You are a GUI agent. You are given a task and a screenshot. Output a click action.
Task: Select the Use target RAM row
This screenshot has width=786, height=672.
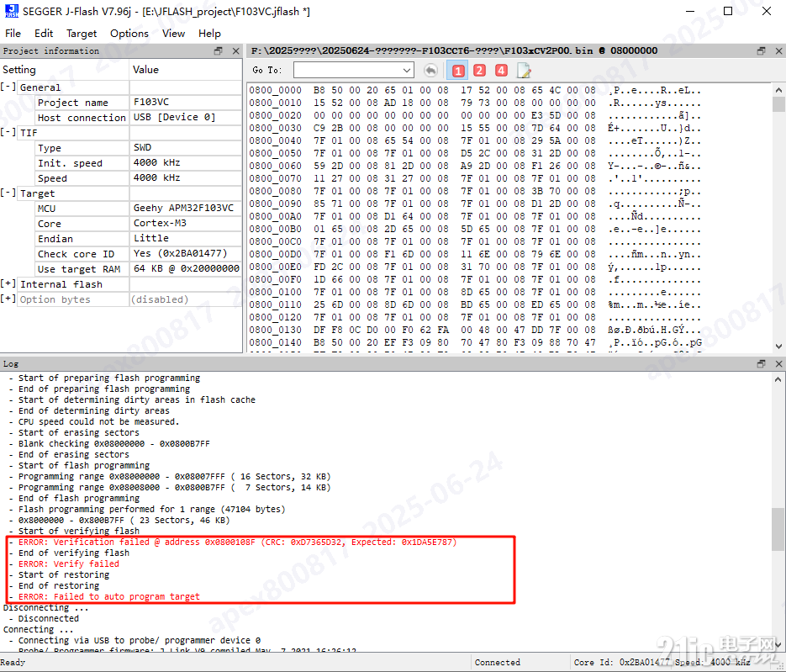click(139, 269)
